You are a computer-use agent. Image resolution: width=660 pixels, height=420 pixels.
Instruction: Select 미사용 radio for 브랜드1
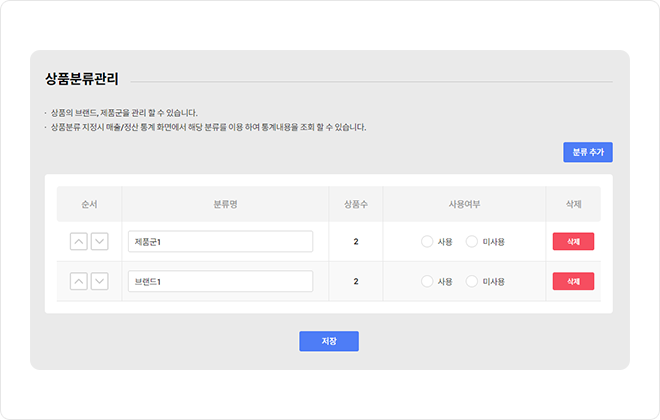click(472, 281)
